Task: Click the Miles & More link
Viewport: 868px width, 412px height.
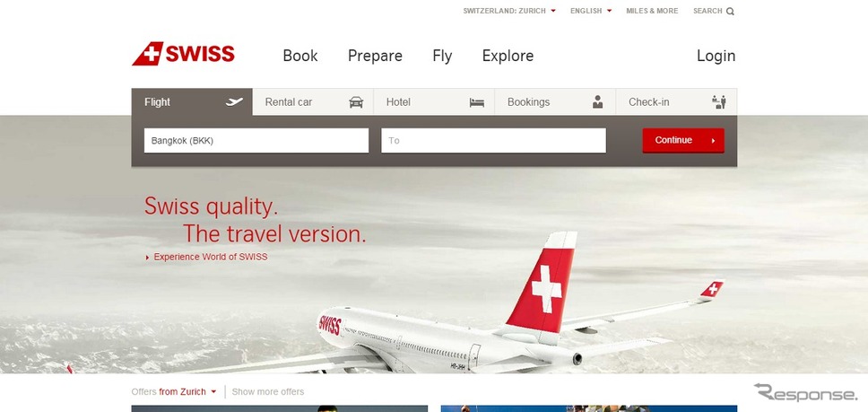Action: (x=652, y=11)
